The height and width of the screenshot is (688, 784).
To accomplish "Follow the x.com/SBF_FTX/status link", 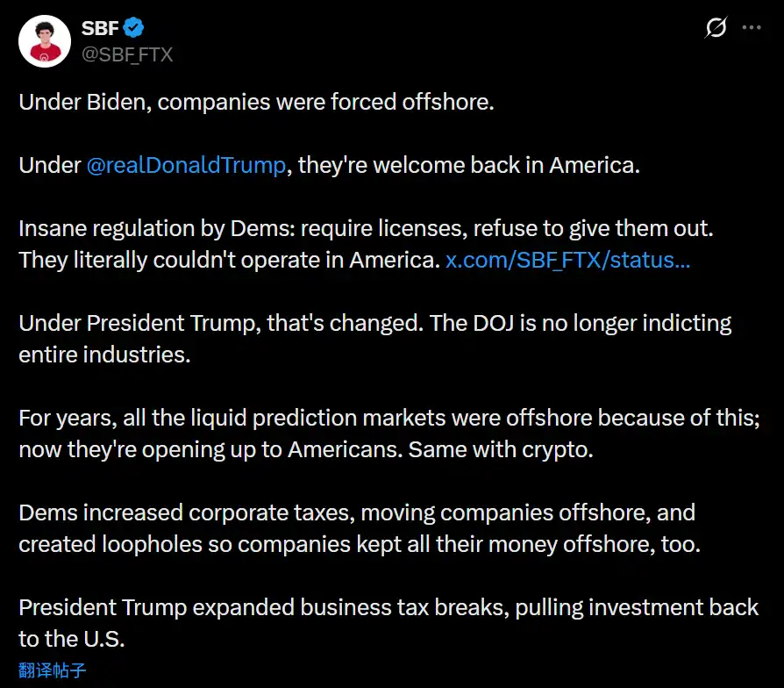I will (x=567, y=262).
